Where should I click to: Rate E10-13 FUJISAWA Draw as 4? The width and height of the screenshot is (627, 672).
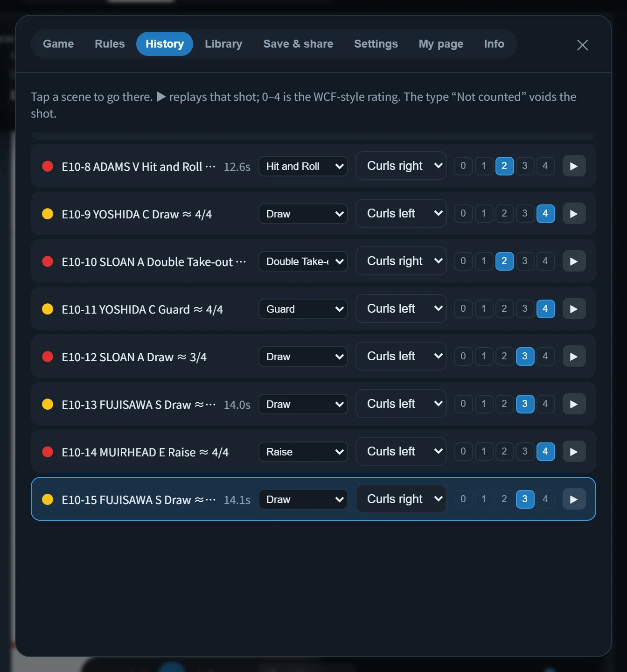click(545, 404)
